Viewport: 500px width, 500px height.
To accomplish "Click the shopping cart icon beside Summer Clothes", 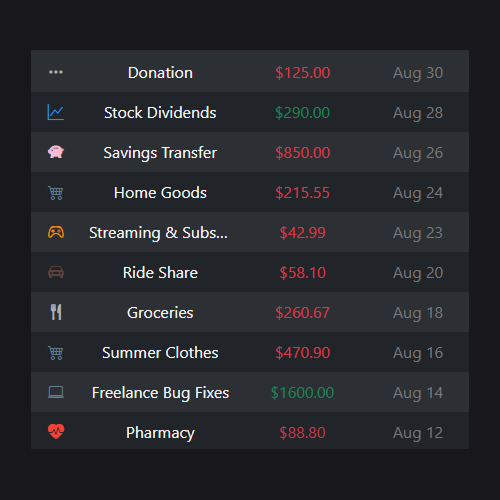I will [56, 353].
